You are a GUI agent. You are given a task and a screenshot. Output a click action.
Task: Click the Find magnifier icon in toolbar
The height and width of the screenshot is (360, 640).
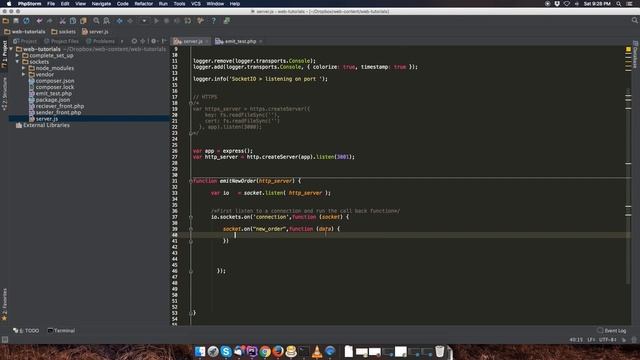pos(96,21)
